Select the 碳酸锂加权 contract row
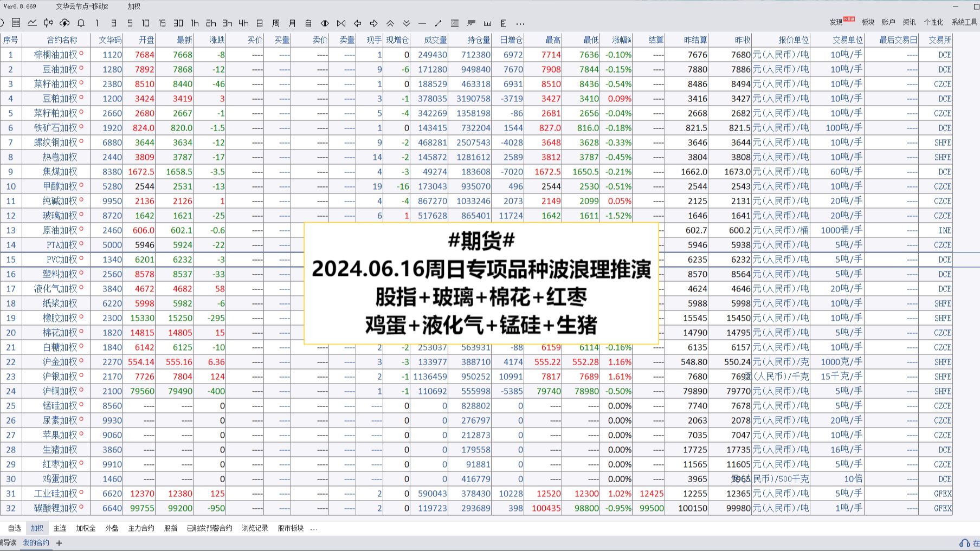This screenshot has height=551, width=980. pos(476,508)
